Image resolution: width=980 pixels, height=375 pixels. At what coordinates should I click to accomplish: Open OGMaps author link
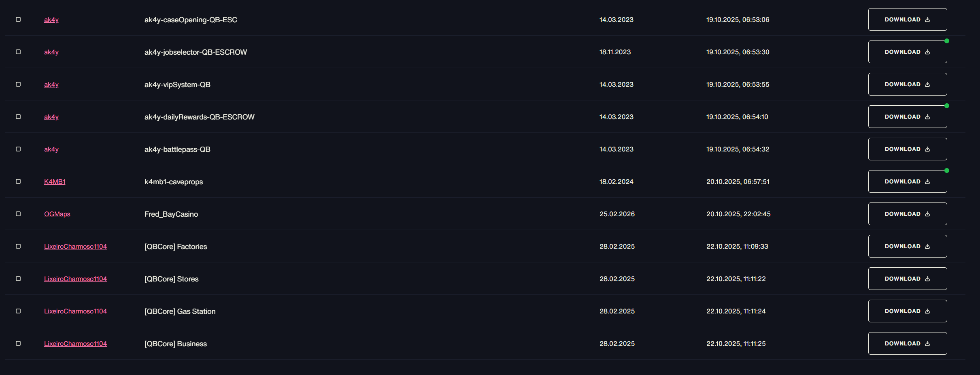pos(57,214)
